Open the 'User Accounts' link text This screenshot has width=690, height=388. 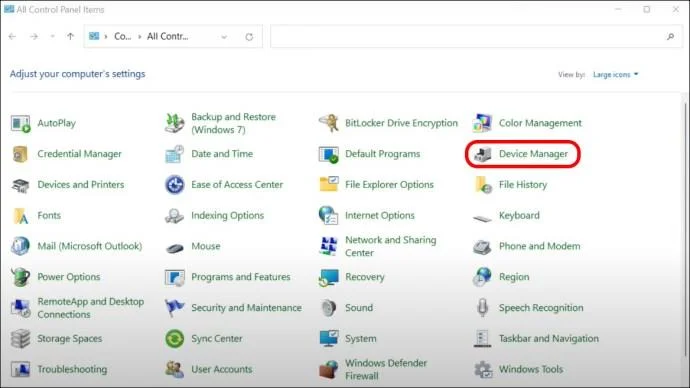pyautogui.click(x=222, y=370)
